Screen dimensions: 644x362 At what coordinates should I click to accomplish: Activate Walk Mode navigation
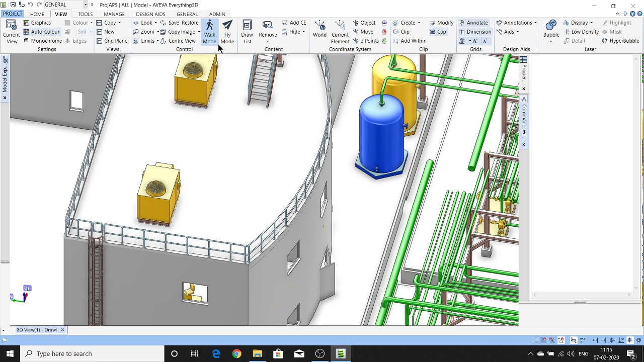209,32
